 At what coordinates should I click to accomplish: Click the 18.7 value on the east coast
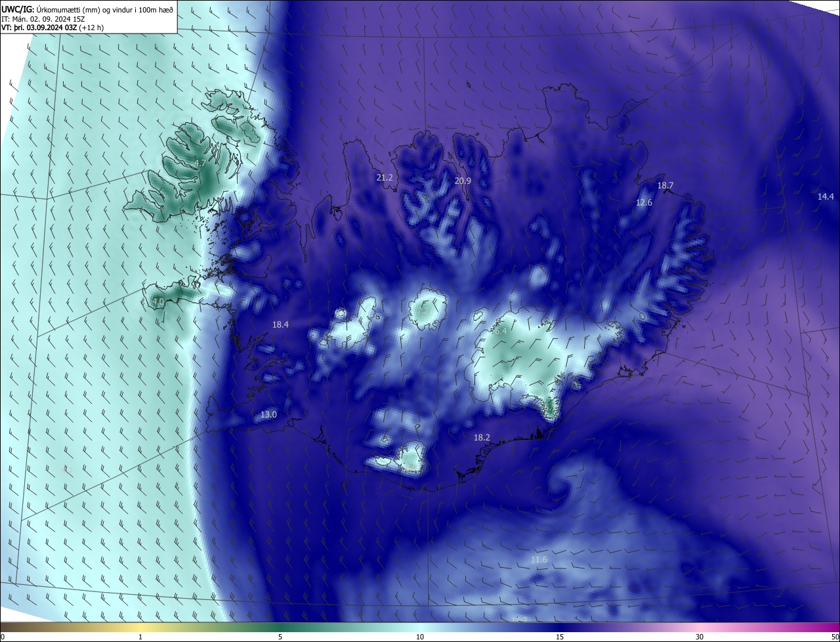pos(665,186)
